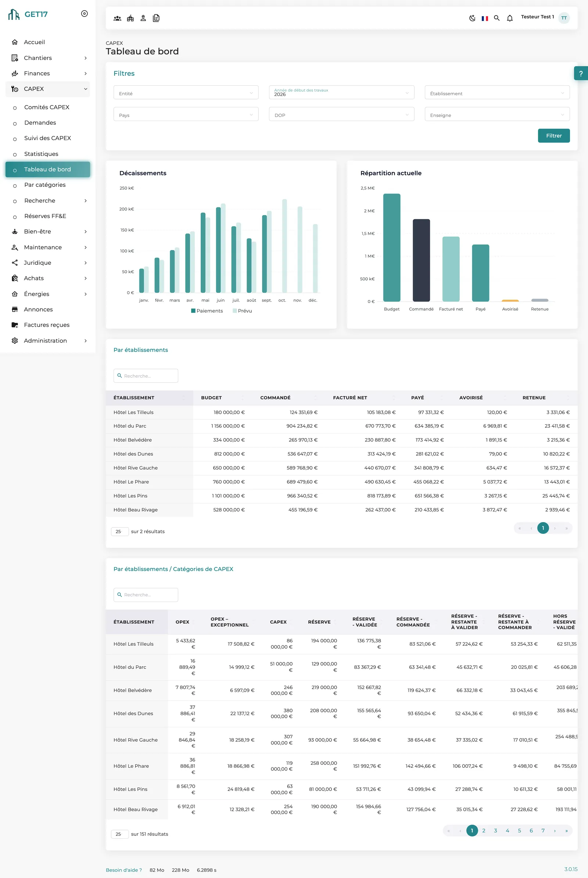Click the worker person icon in top toolbar

143,18
